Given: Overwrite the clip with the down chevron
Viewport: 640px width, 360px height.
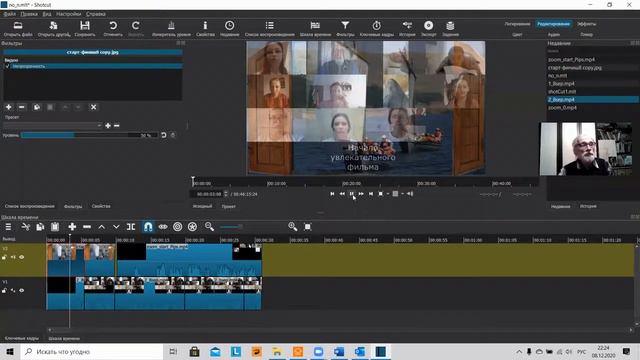Looking at the screenshot, I should pyautogui.click(x=116, y=227).
